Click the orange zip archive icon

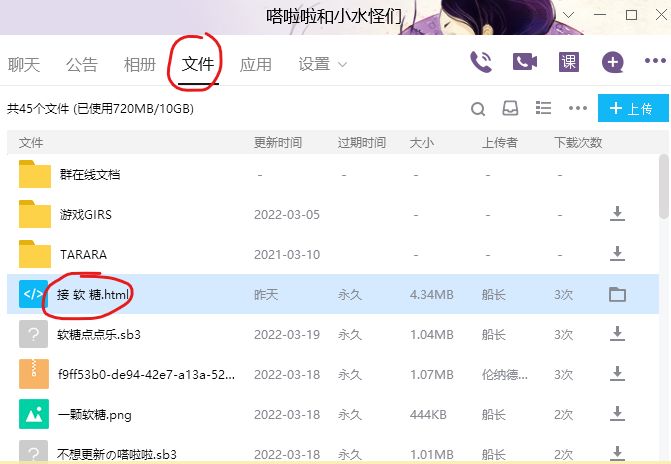point(34,374)
